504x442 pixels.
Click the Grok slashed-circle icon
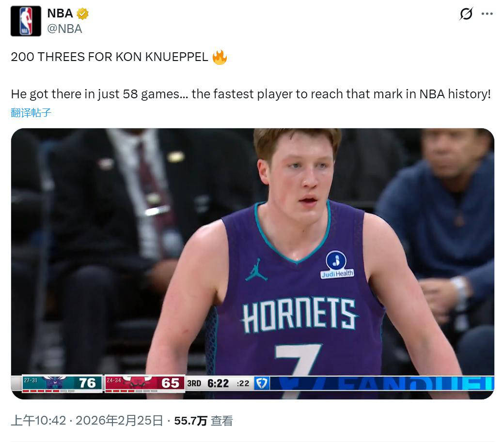point(466,14)
